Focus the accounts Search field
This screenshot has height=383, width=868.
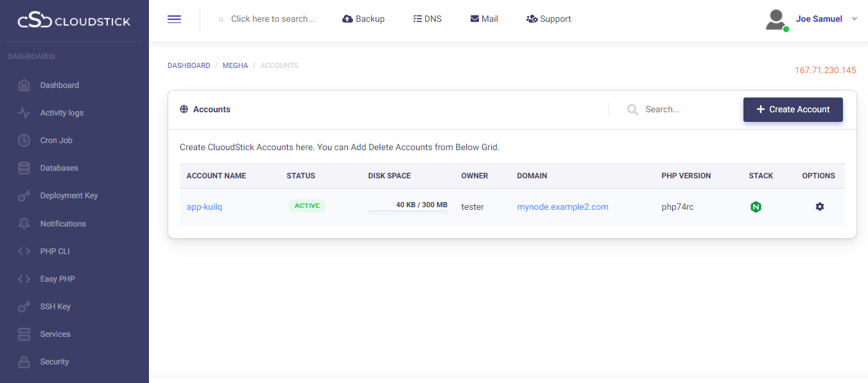[681, 110]
